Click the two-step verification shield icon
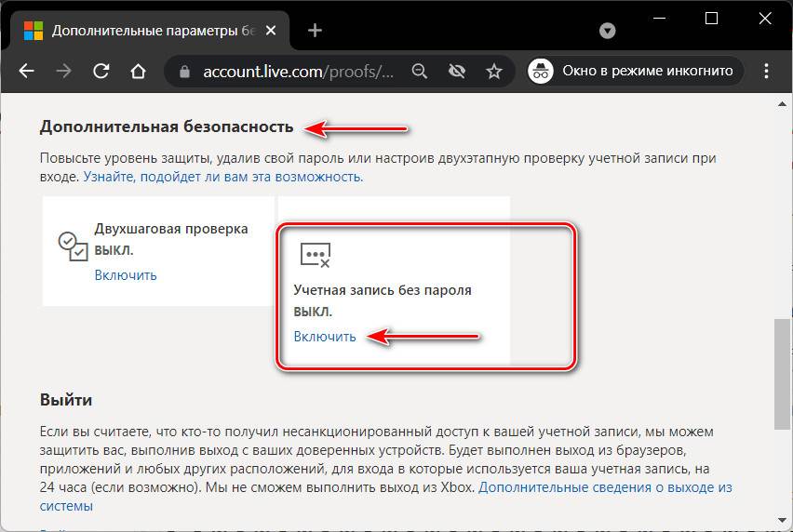Image resolution: width=793 pixels, height=532 pixels. [x=69, y=244]
